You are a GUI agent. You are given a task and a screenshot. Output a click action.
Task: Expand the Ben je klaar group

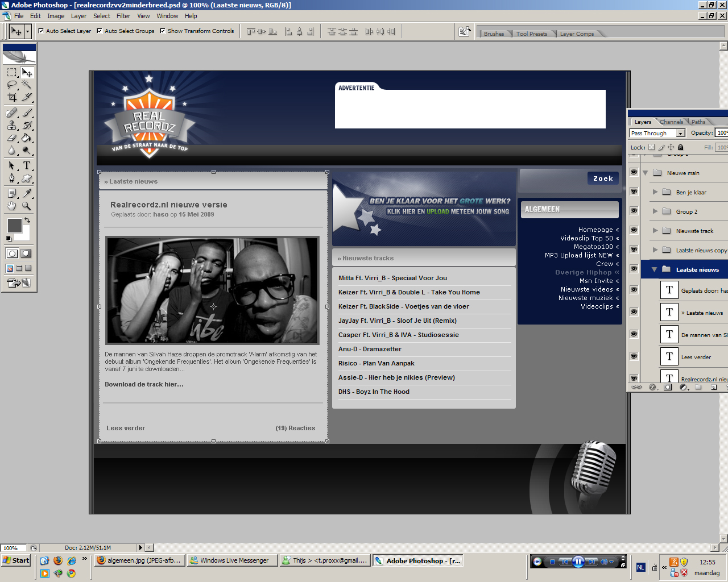655,192
